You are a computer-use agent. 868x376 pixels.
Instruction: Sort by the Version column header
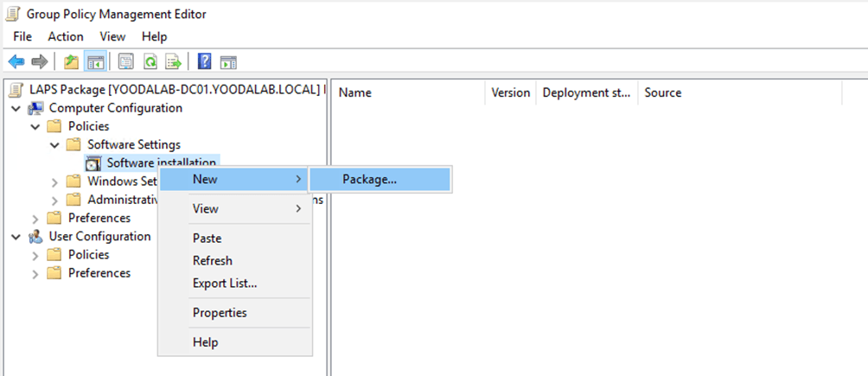point(510,92)
